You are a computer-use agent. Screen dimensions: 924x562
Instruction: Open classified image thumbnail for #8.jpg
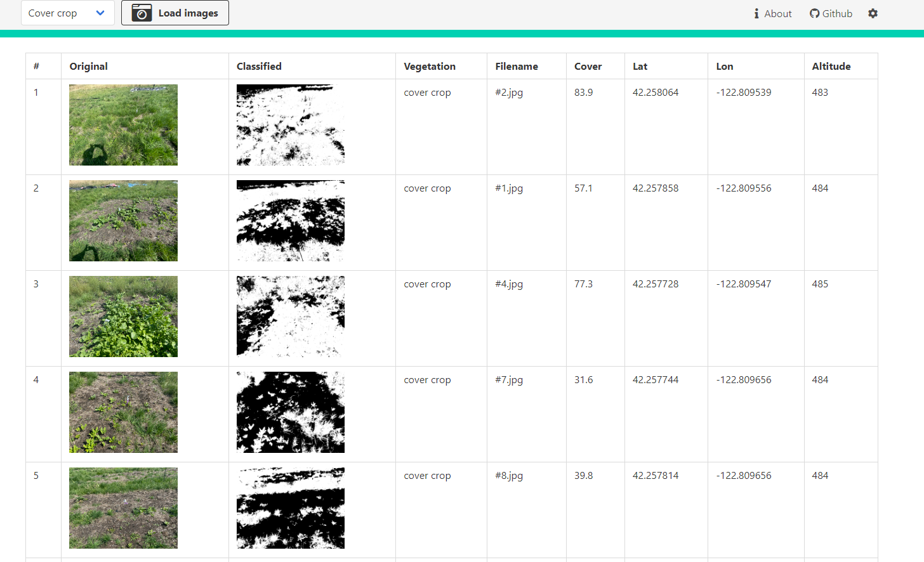(x=291, y=508)
